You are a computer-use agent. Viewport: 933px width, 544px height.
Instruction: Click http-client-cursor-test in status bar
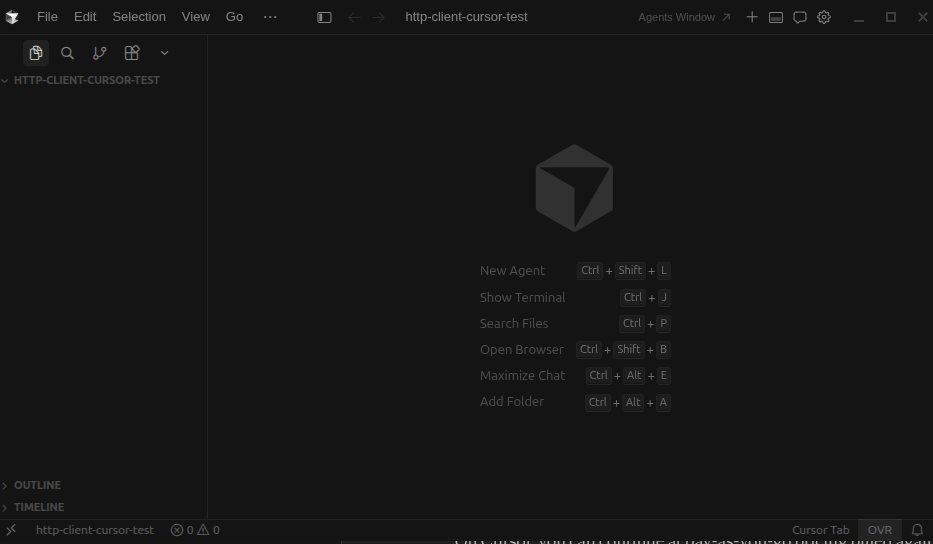click(95, 530)
